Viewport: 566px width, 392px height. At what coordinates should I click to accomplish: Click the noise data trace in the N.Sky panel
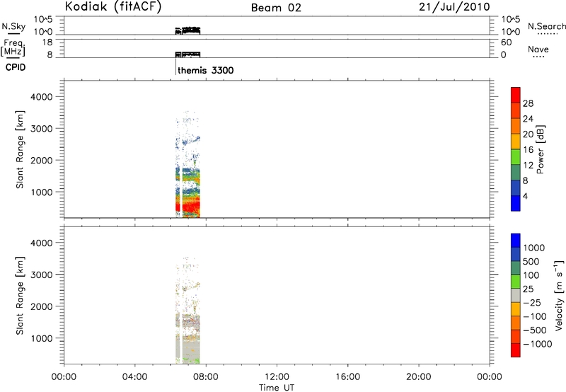[187, 30]
